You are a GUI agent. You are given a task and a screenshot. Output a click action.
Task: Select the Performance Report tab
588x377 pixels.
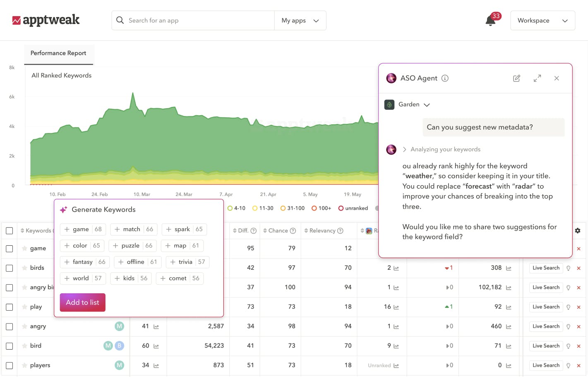click(x=58, y=53)
